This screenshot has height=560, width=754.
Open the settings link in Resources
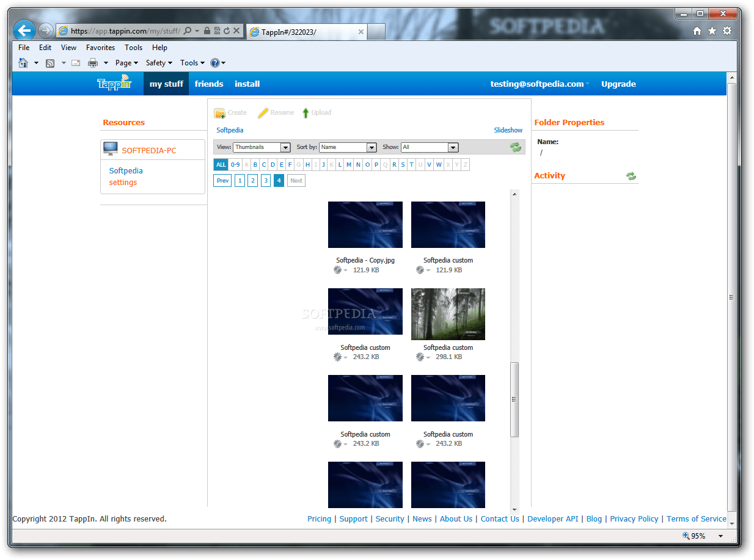coord(123,183)
